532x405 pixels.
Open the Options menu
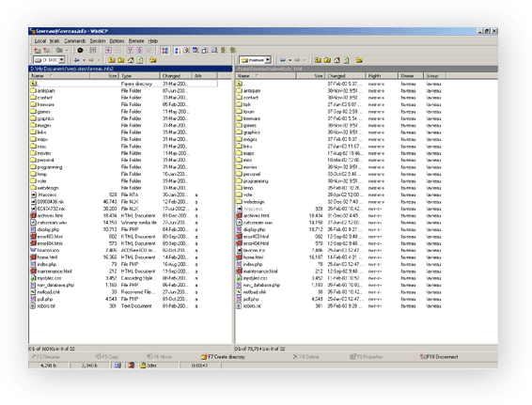click(117, 40)
